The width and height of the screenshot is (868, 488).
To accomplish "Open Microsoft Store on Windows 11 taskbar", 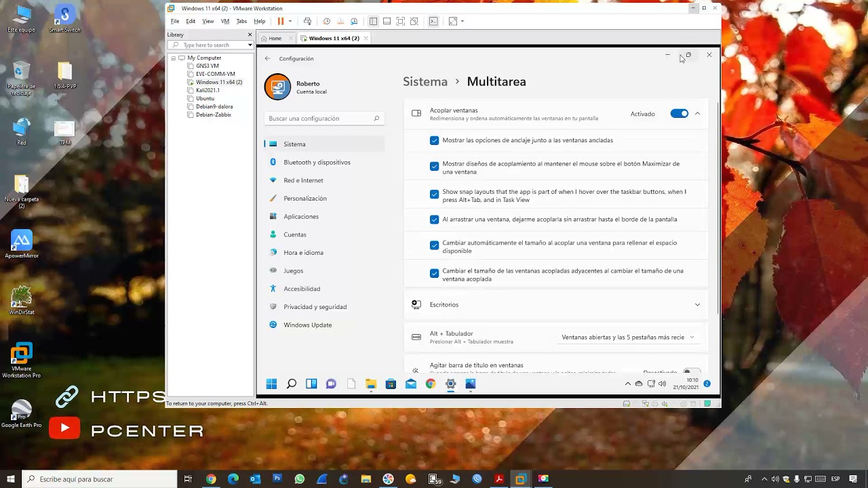I will (391, 384).
